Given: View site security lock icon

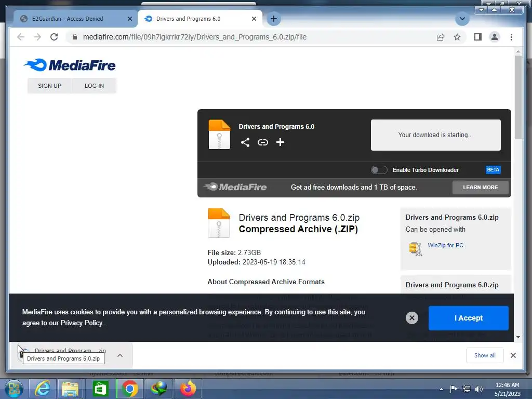Looking at the screenshot, I should click(x=75, y=37).
